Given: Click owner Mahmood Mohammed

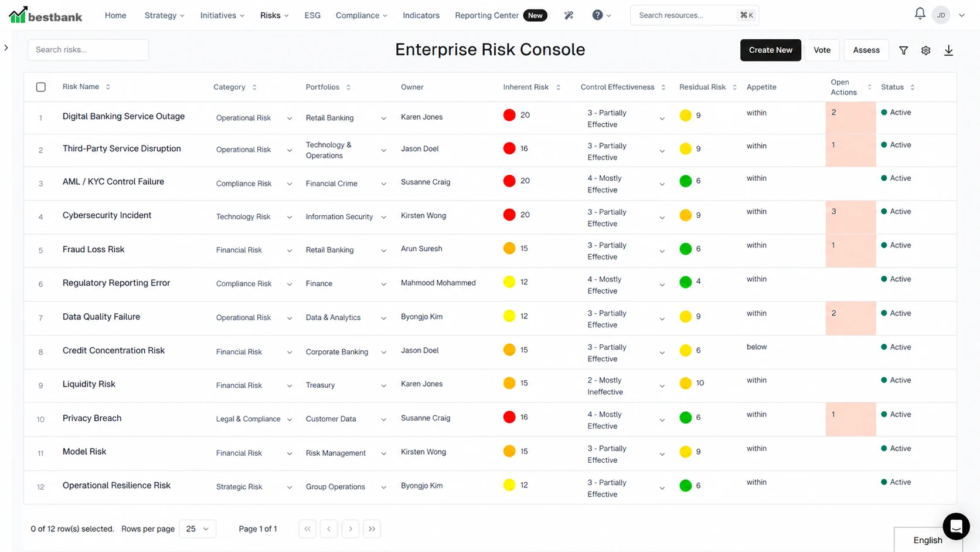Looking at the screenshot, I should (x=438, y=283).
